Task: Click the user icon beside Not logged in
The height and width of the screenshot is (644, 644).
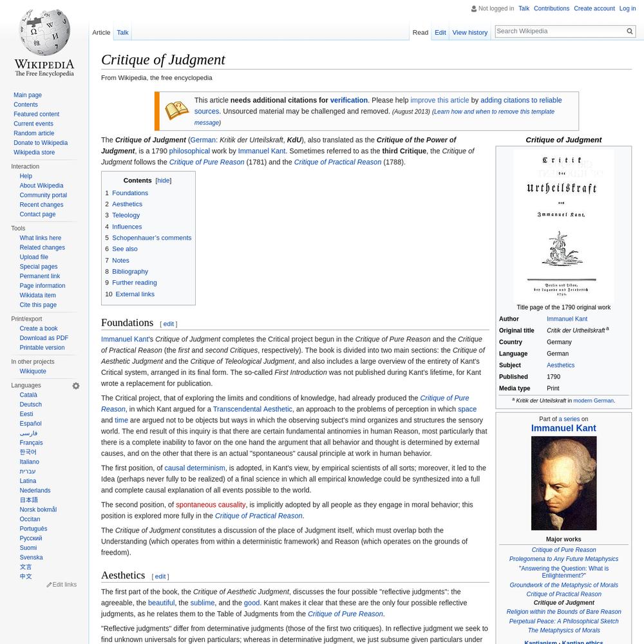Action: point(474,8)
